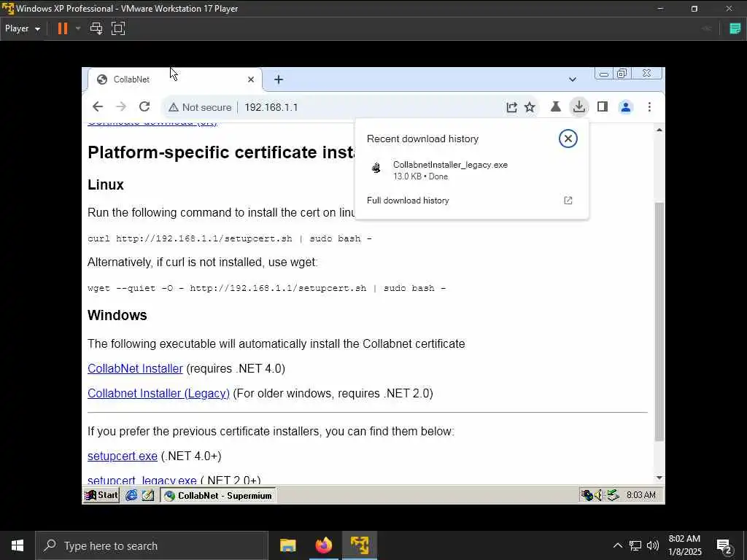This screenshot has height=560, width=747.
Task: Click the page scrollbar down arrow
Action: (659, 478)
